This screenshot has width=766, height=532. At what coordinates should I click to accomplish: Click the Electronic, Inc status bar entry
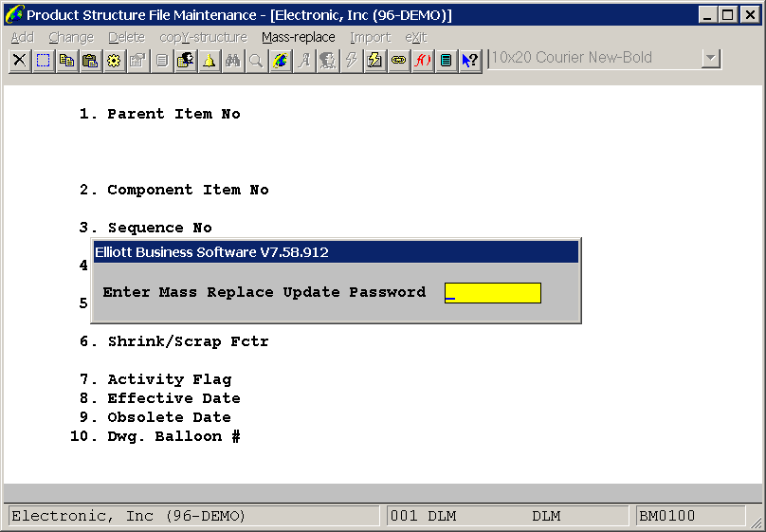click(x=194, y=516)
